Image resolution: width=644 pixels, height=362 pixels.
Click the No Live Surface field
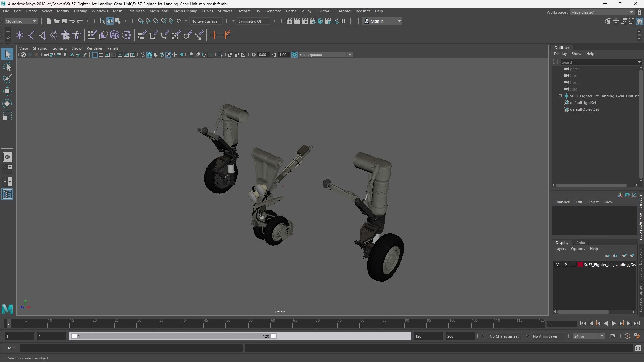click(x=206, y=21)
